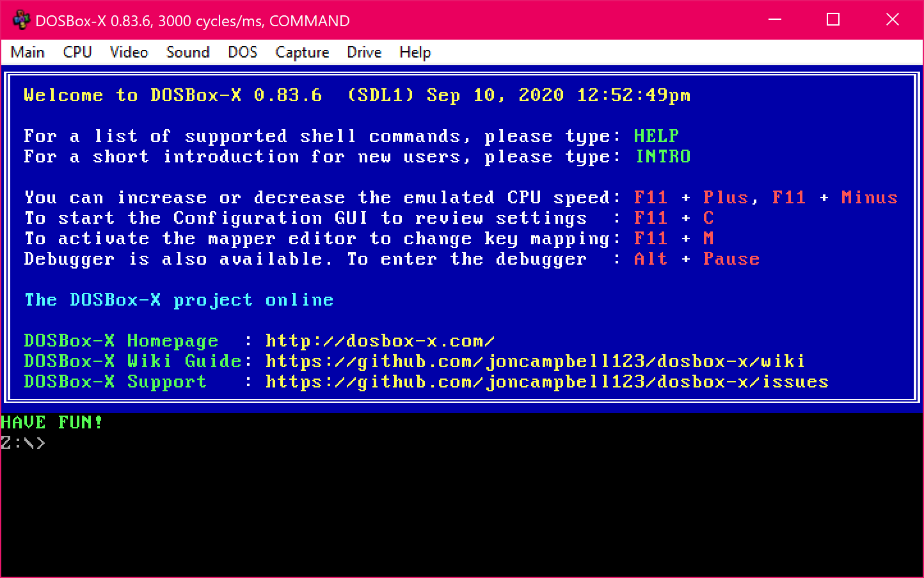Click the Z:\> command prompt

(23, 443)
